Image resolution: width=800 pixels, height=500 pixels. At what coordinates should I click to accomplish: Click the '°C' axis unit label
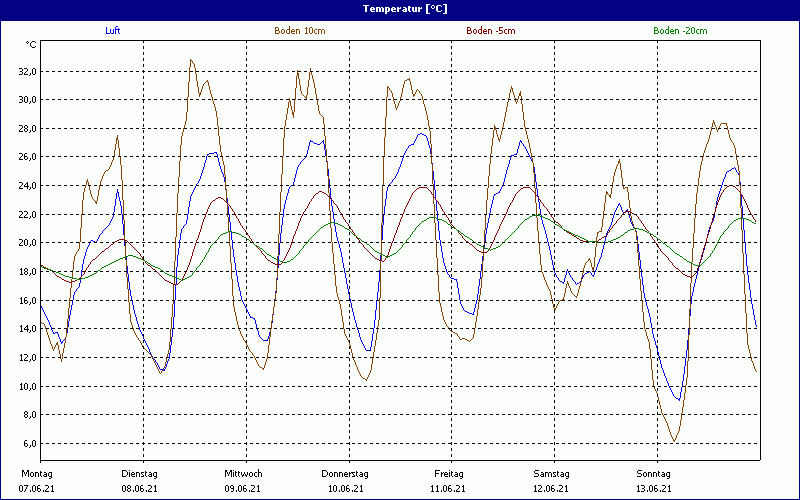(31, 45)
